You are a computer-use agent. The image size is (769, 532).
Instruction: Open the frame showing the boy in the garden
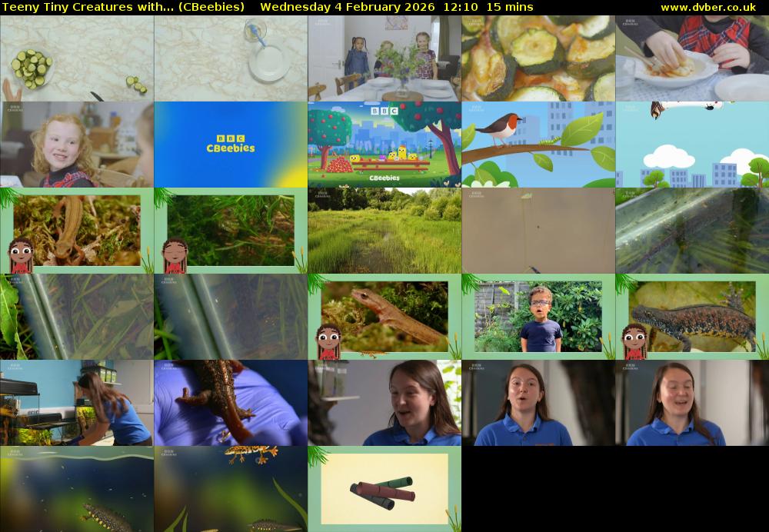click(x=537, y=315)
